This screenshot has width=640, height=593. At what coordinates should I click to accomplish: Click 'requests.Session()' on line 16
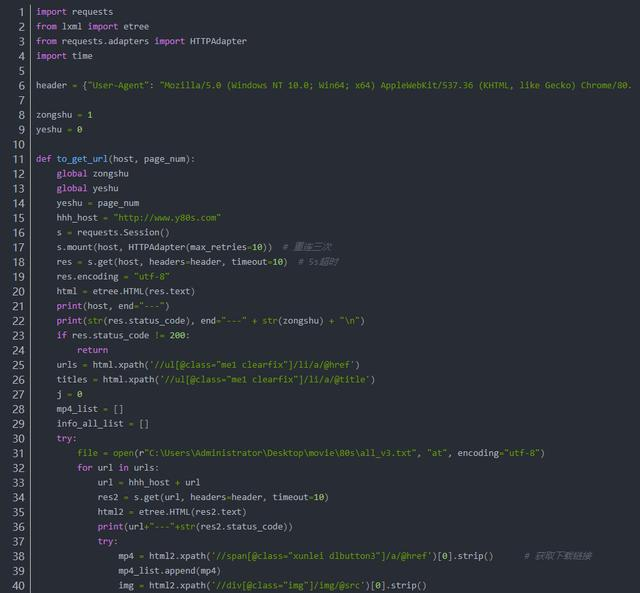(x=123, y=233)
